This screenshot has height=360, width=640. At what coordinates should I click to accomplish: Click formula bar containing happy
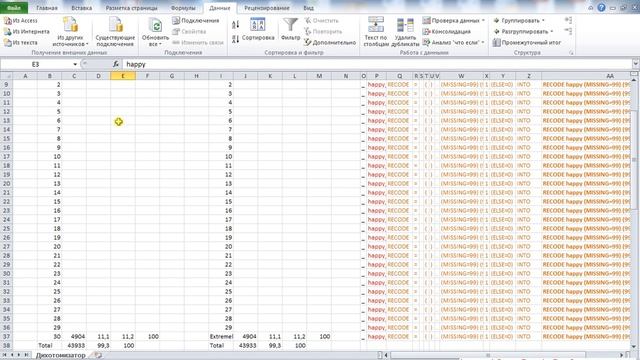(377, 64)
